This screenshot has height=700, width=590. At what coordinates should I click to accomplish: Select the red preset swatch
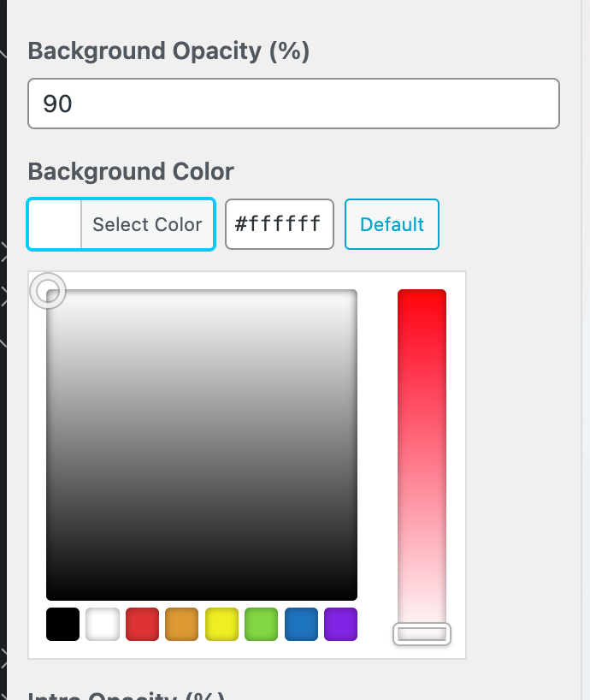click(x=142, y=624)
